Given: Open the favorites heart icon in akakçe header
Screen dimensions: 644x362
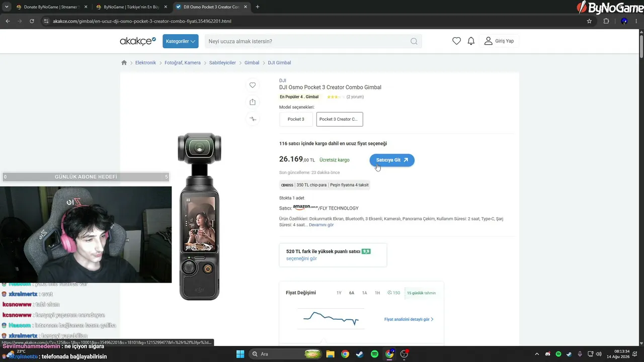Looking at the screenshot, I should (456, 41).
